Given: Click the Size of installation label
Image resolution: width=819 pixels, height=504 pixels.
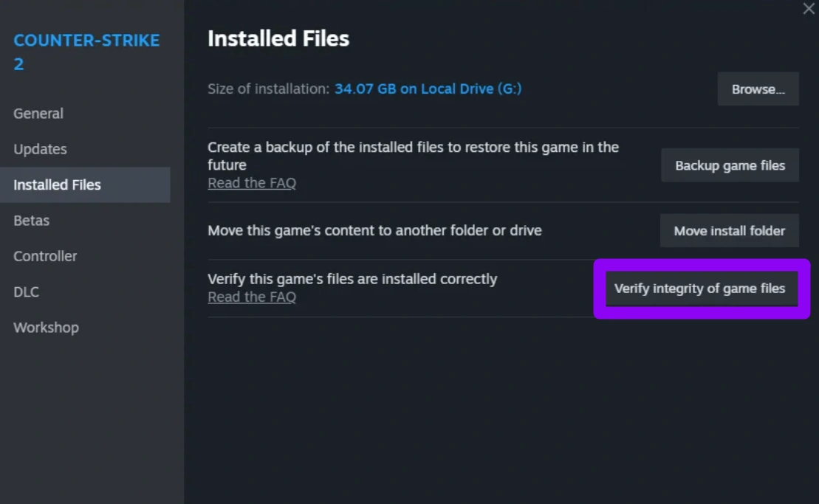Looking at the screenshot, I should tap(268, 89).
